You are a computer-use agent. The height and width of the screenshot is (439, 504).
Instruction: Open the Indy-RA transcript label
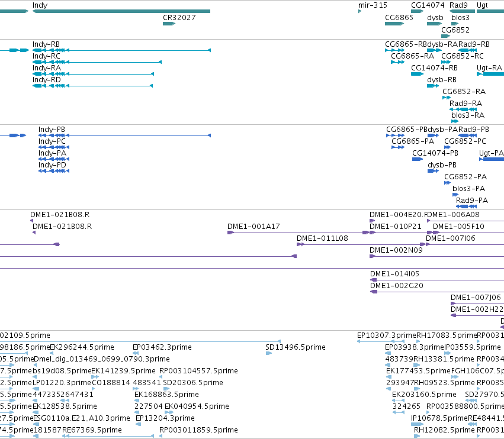47,68
